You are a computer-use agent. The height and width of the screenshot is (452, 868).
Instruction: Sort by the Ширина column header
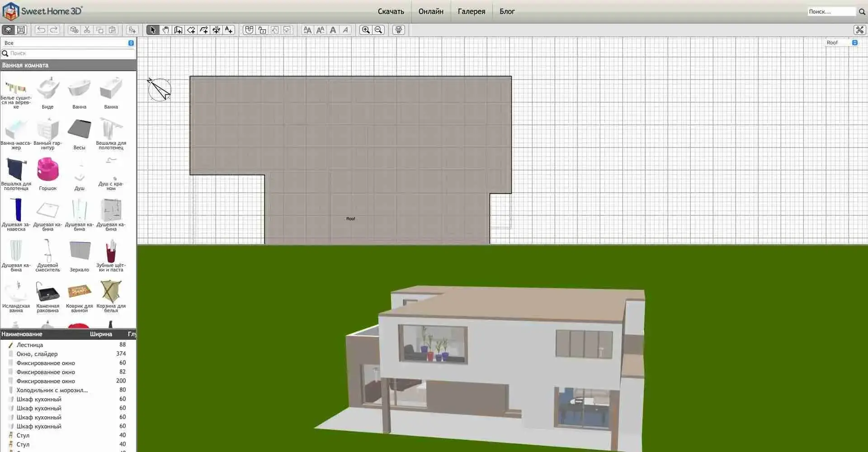tap(101, 334)
